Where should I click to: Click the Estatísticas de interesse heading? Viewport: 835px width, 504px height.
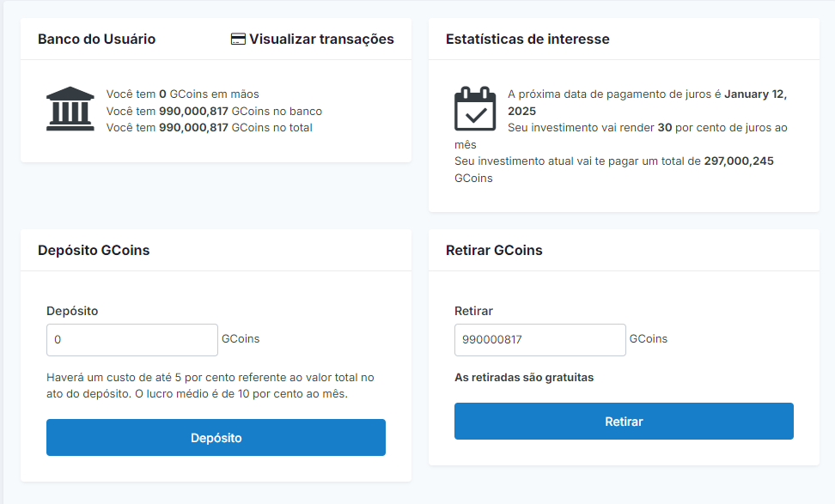coord(527,39)
